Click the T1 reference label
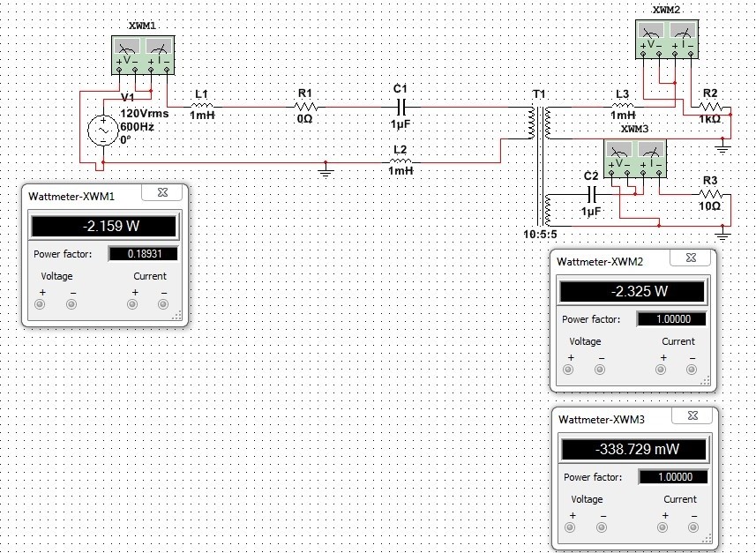Image resolution: width=756 pixels, height=553 pixels. 539,94
